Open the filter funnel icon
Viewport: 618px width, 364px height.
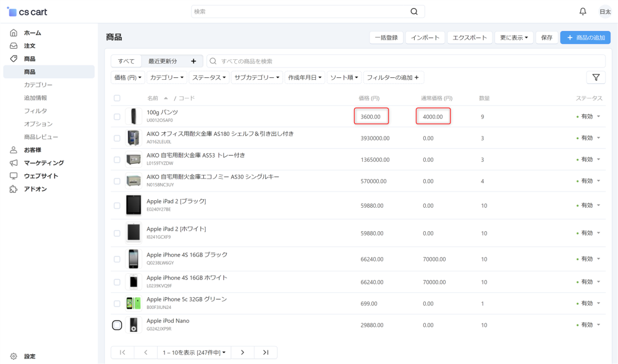tap(596, 78)
